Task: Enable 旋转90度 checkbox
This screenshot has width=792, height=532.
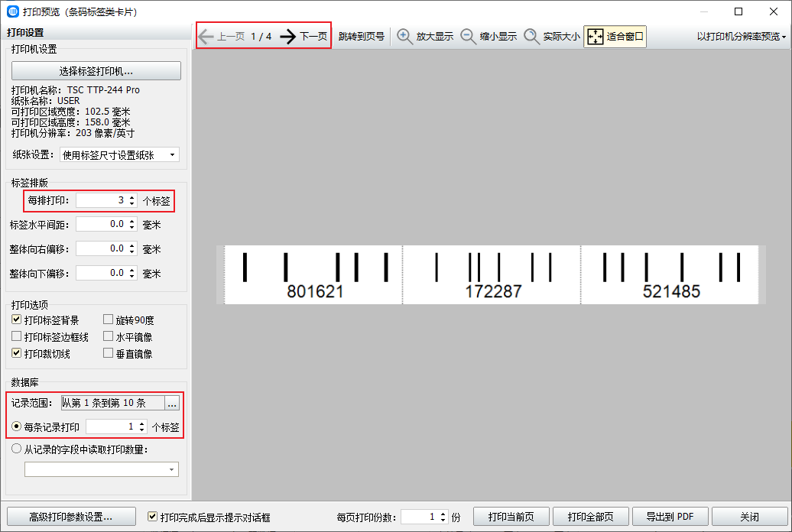Action: pos(108,320)
